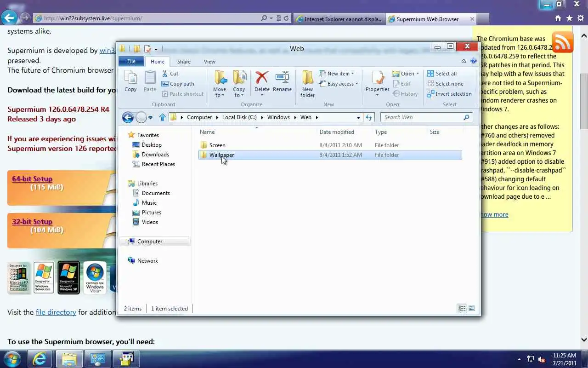The width and height of the screenshot is (588, 368).
Task: Open Recent Places in navigation pane
Action: click(x=158, y=164)
